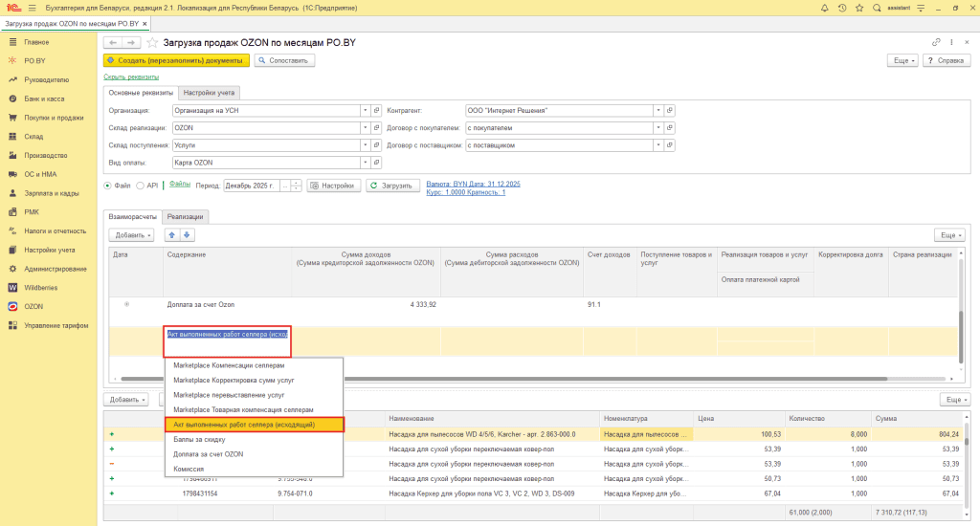
Task: Open Добавить dropdown in Взаиморасчеты table
Action: [131, 235]
